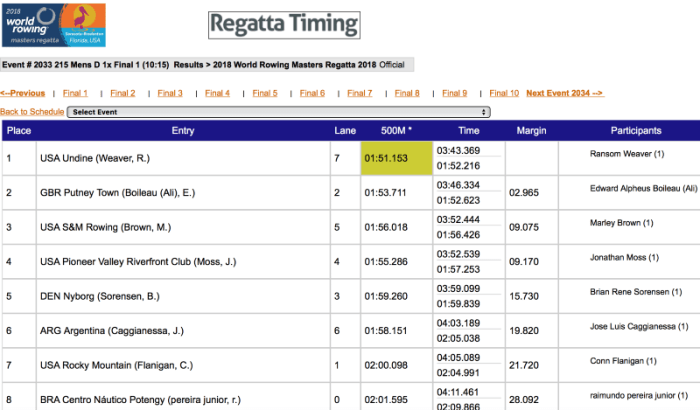This screenshot has height=410, width=700.
Task: Click the Place column header
Action: (19, 130)
